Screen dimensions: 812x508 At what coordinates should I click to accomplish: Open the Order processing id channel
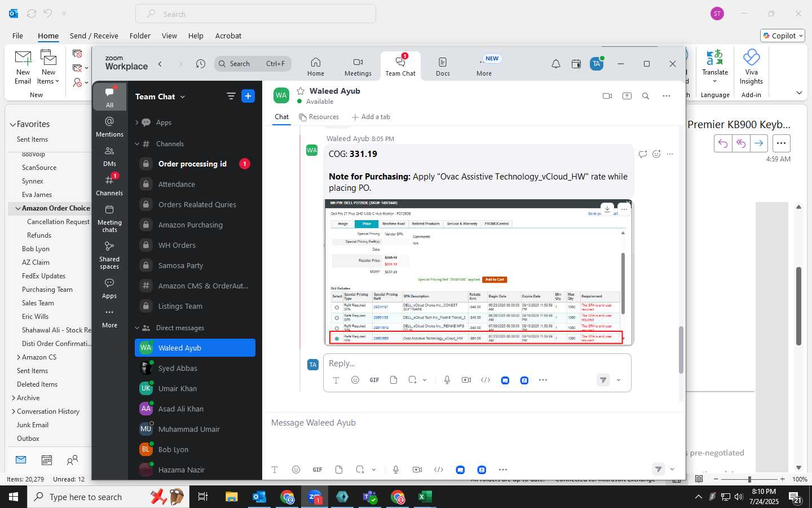pyautogui.click(x=195, y=164)
